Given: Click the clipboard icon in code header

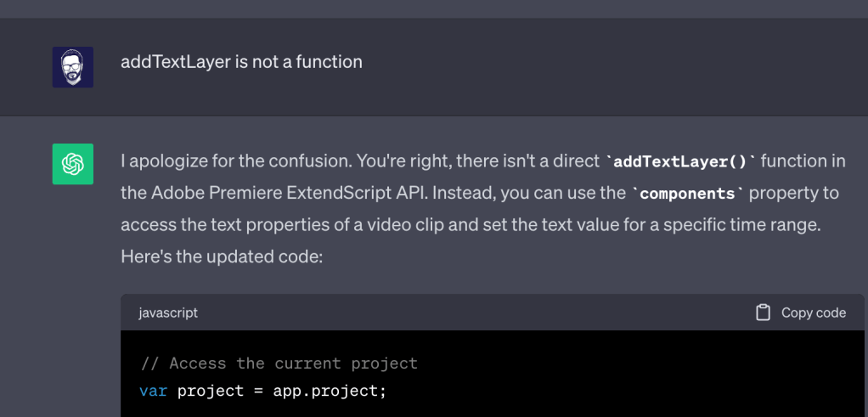Looking at the screenshot, I should coord(763,313).
